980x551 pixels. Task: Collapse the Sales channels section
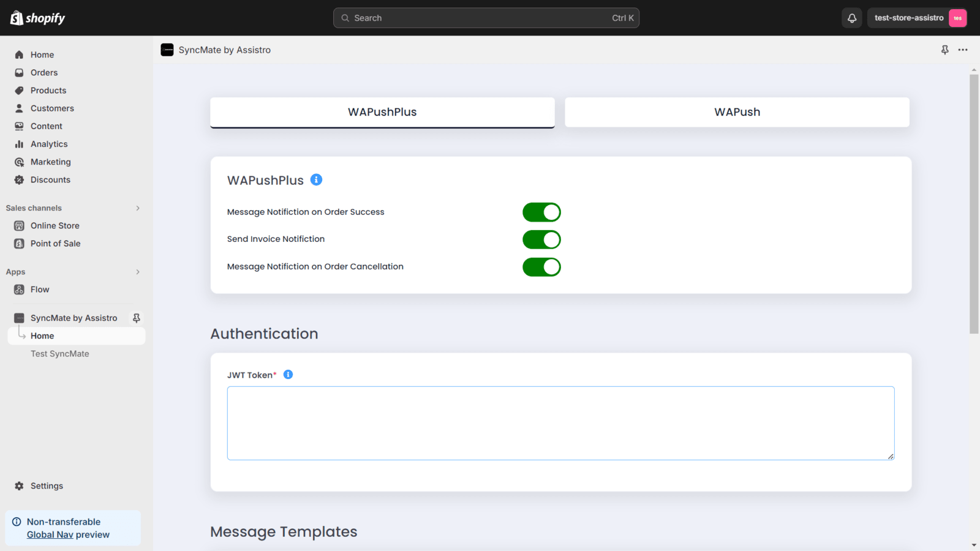pyautogui.click(x=138, y=208)
